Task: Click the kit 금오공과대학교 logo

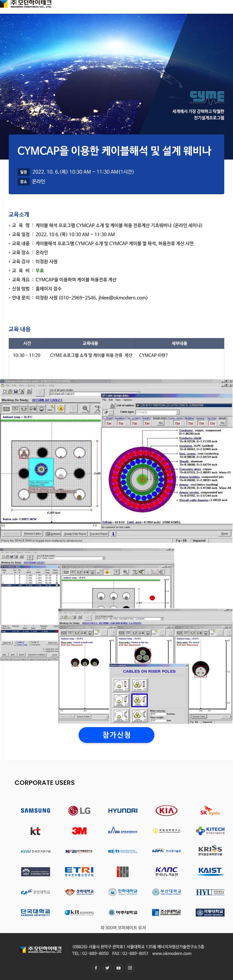Action: [x=79, y=912]
